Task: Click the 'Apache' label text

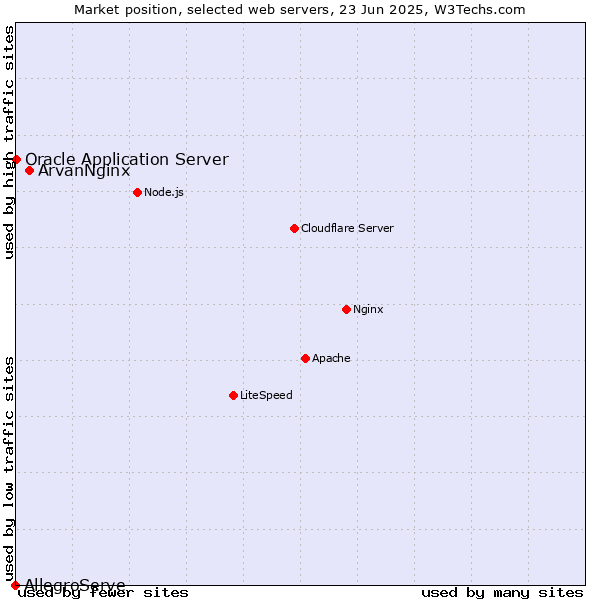Action: 331,358
